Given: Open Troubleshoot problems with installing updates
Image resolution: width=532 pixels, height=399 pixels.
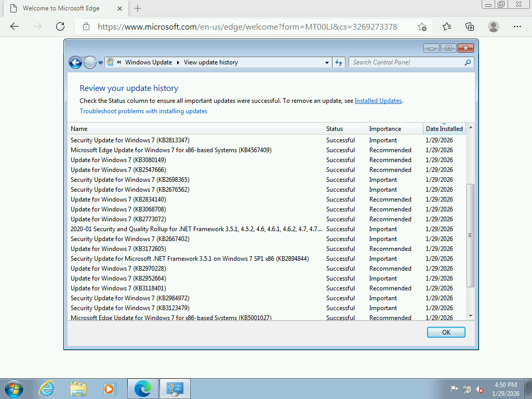Looking at the screenshot, I should [143, 111].
